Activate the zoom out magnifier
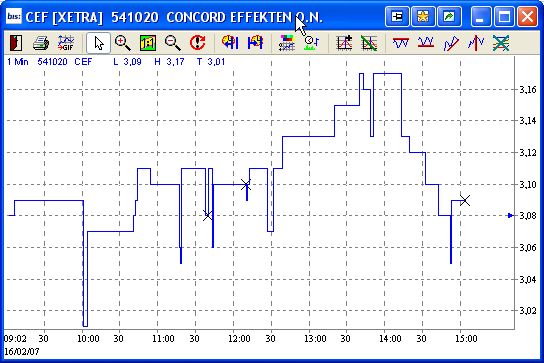The width and height of the screenshot is (544, 363). 172,43
